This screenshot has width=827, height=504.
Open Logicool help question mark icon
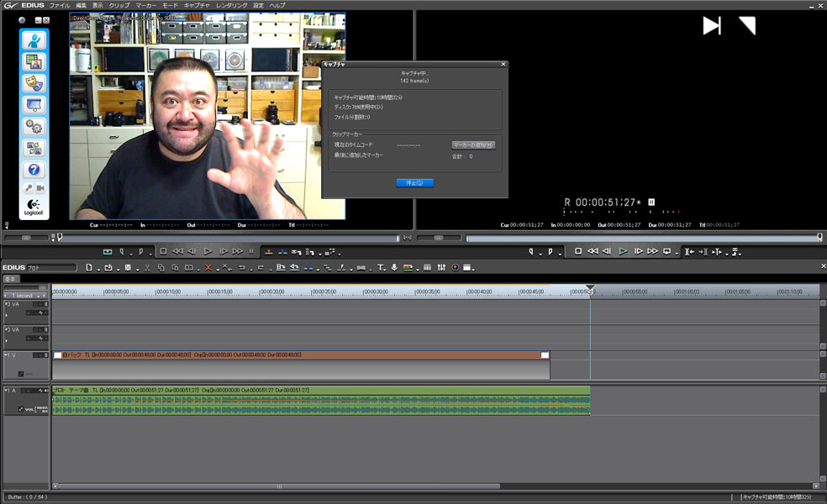(34, 170)
